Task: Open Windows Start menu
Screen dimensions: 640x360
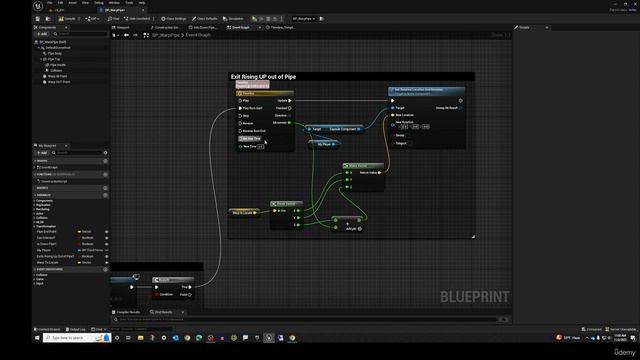Action: tap(37, 338)
